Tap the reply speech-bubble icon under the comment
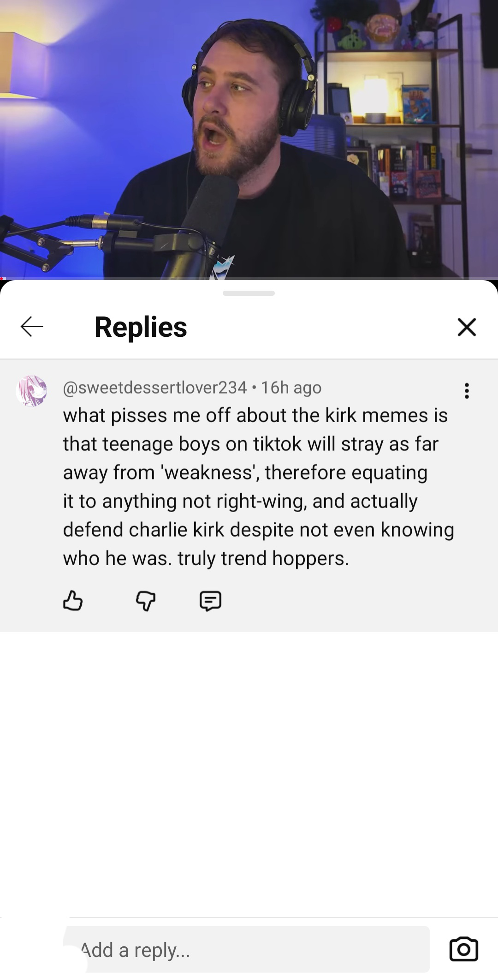This screenshot has width=498, height=980. click(210, 601)
